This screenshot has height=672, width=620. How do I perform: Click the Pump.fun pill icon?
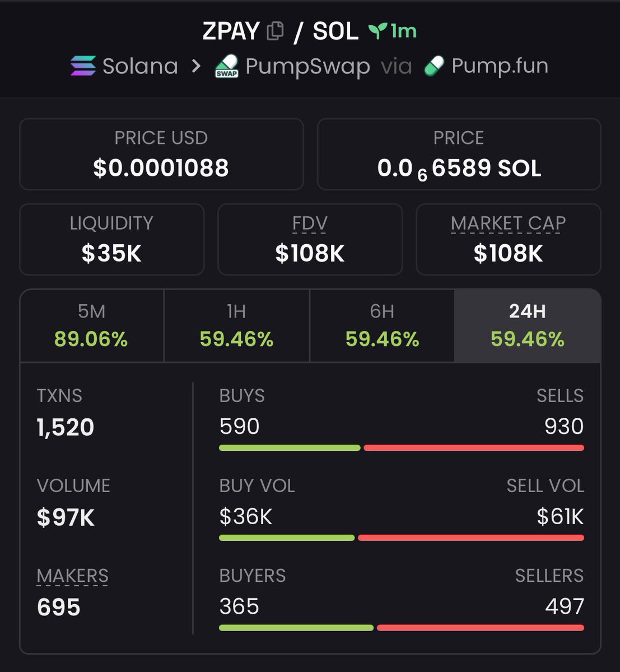434,66
